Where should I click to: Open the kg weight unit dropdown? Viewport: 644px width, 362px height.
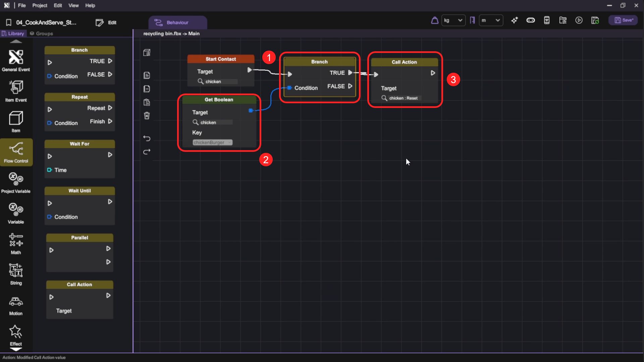(x=453, y=20)
